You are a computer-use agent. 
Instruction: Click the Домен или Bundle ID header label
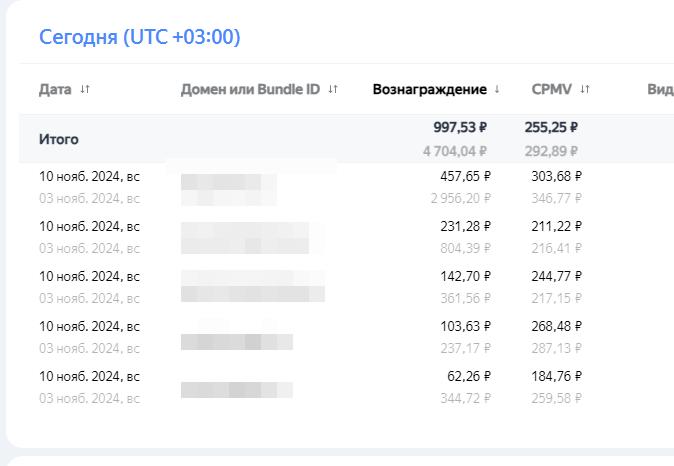(250, 90)
